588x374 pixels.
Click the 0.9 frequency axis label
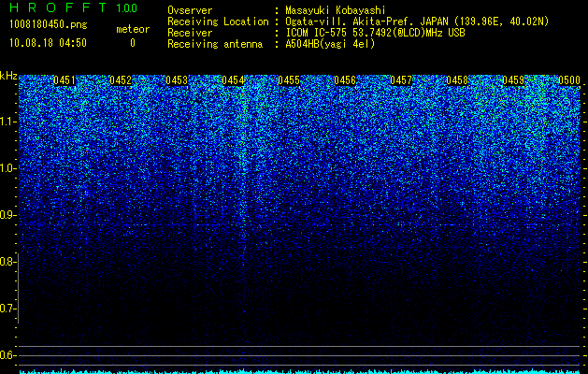click(x=7, y=215)
